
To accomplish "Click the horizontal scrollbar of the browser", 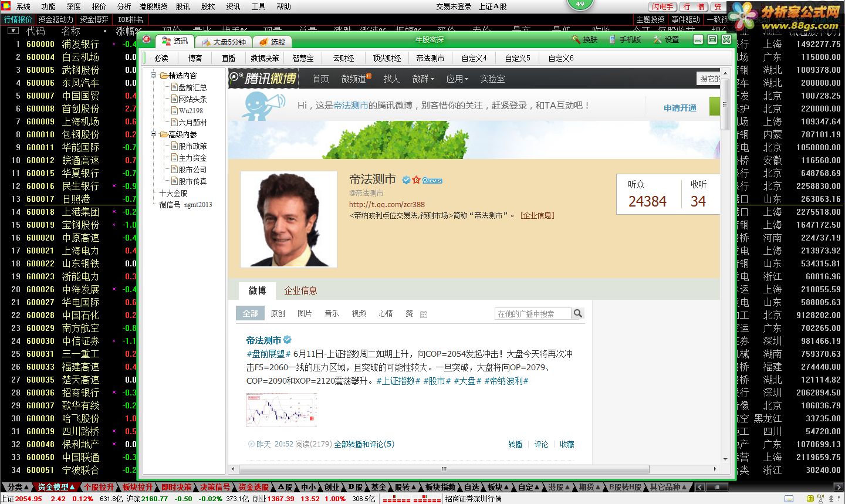I will click(444, 469).
